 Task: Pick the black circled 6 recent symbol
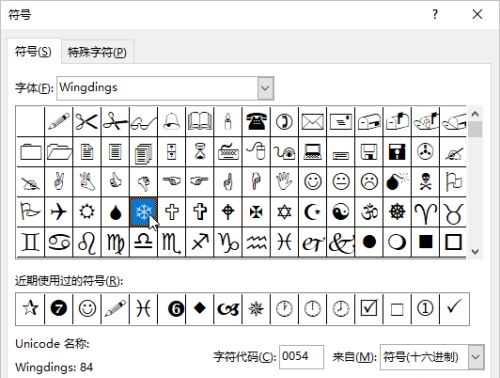[x=176, y=308]
